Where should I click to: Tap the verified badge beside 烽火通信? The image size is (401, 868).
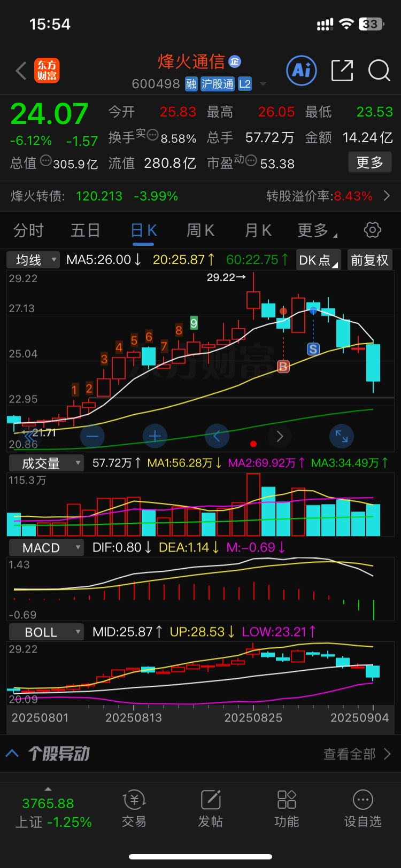[235, 61]
